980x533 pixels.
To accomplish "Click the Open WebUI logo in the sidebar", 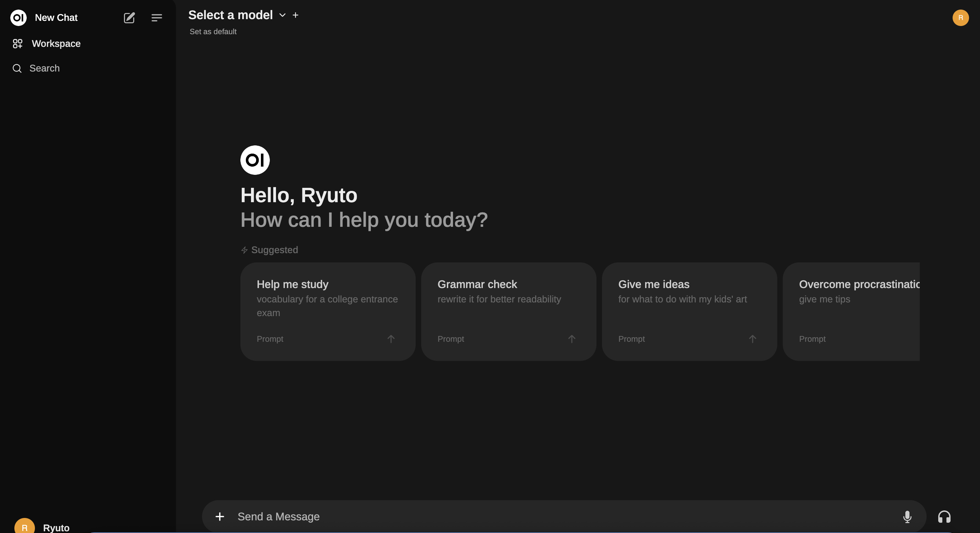I will pos(18,17).
